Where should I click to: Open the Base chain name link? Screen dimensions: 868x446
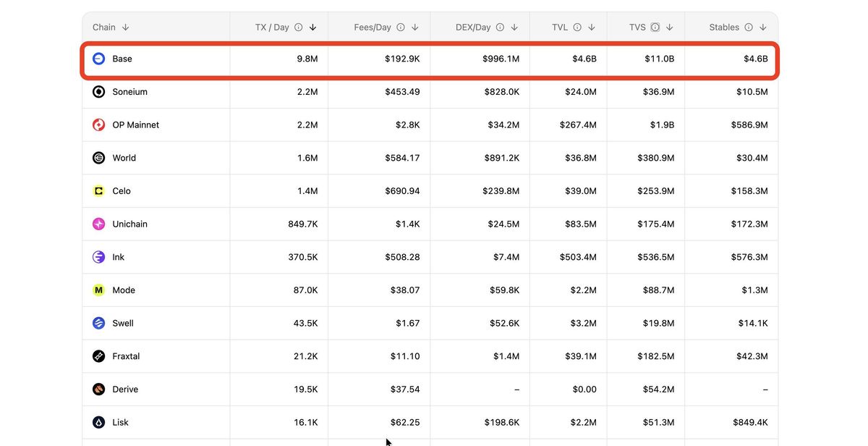tap(122, 59)
